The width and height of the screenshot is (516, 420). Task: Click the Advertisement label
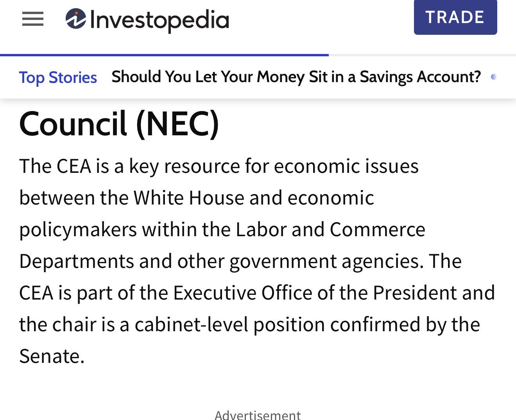point(258,415)
